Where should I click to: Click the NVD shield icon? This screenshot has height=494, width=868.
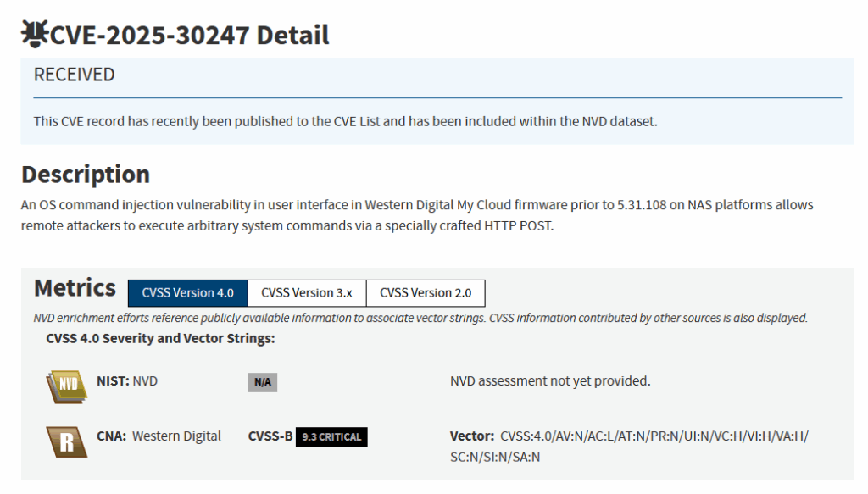66,385
